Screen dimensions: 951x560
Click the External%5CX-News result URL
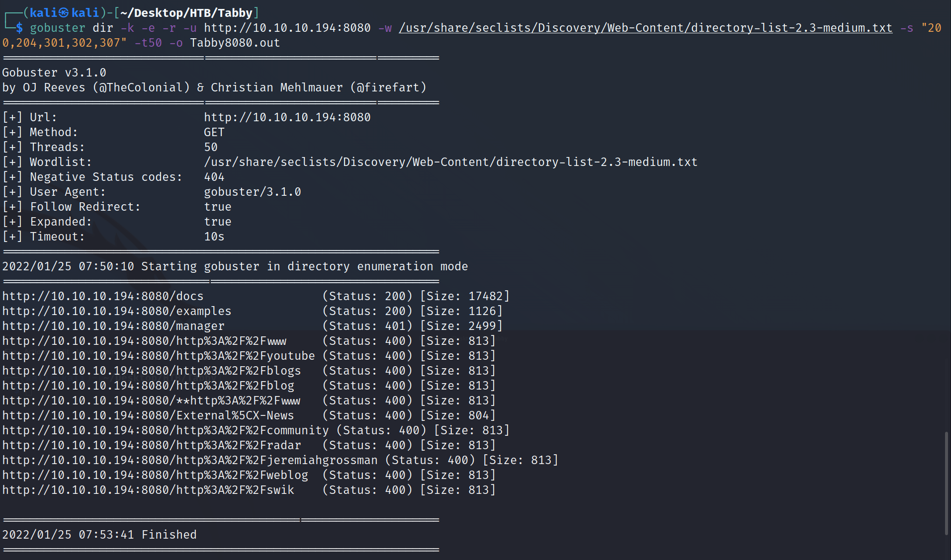[148, 415]
